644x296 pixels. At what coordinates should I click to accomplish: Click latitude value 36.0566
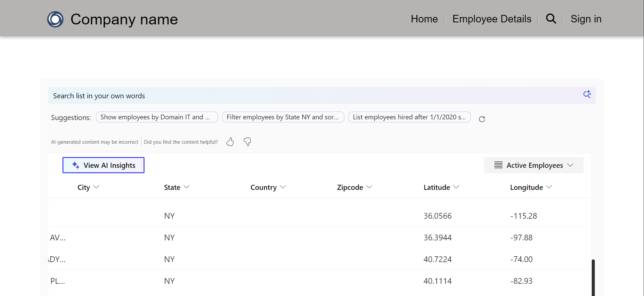click(437, 216)
